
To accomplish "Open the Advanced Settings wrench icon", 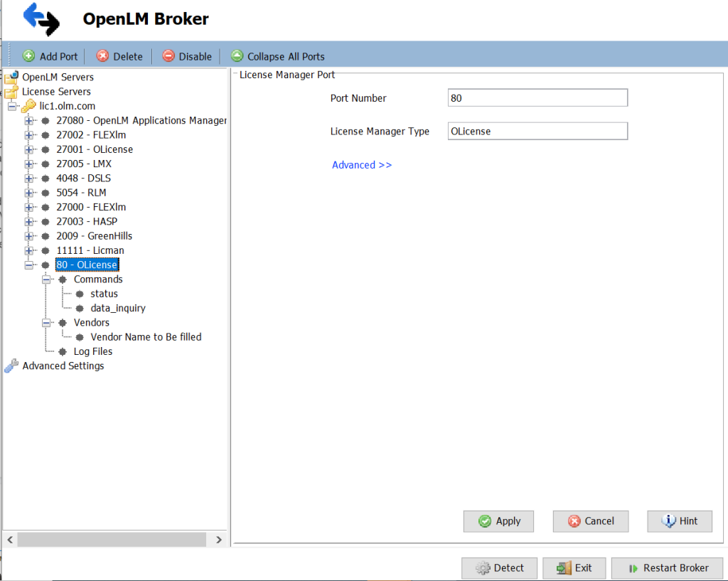I will click(11, 366).
